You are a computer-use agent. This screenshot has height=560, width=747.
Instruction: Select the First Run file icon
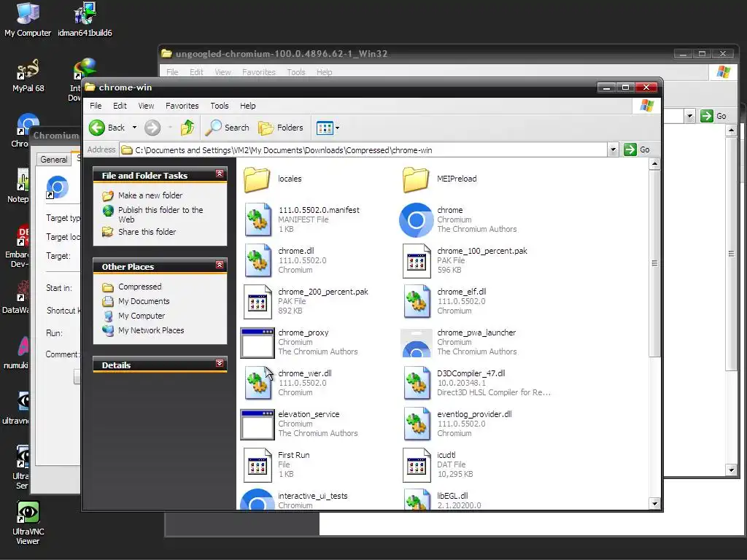click(x=258, y=465)
